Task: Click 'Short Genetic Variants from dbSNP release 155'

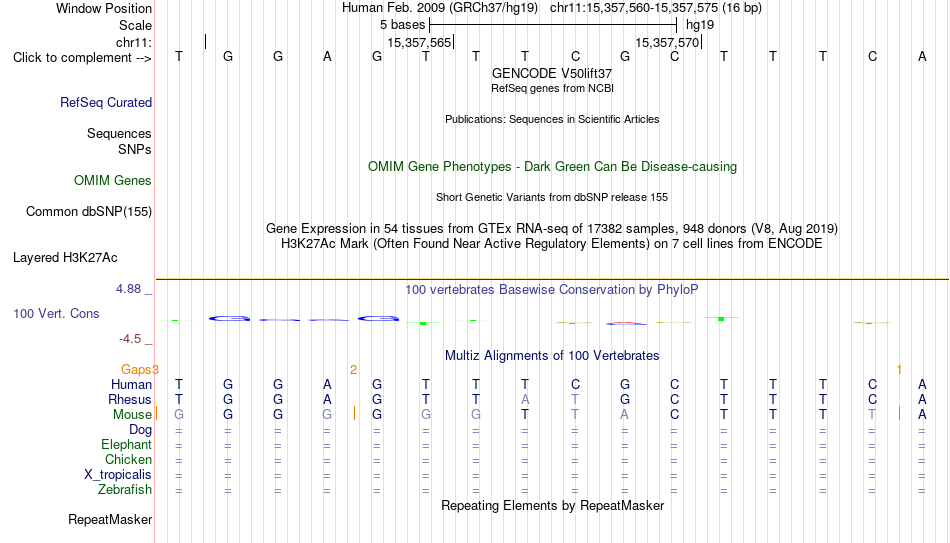Action: (x=552, y=198)
